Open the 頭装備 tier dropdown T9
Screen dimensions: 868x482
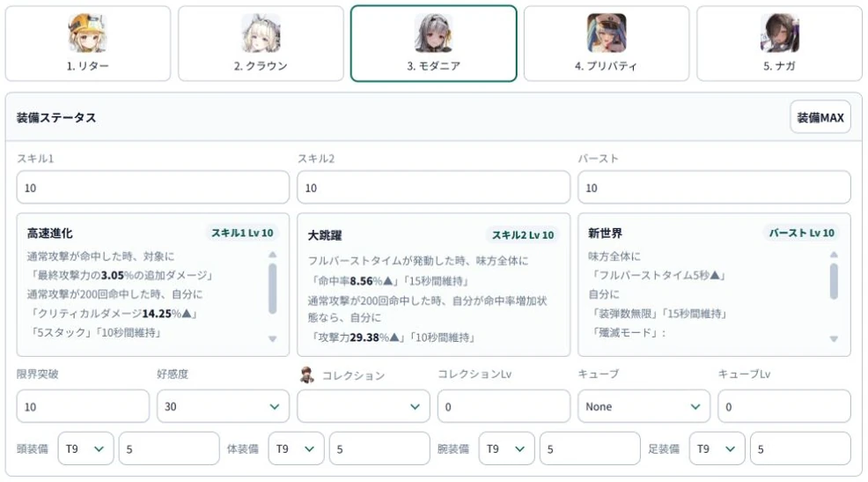click(85, 449)
